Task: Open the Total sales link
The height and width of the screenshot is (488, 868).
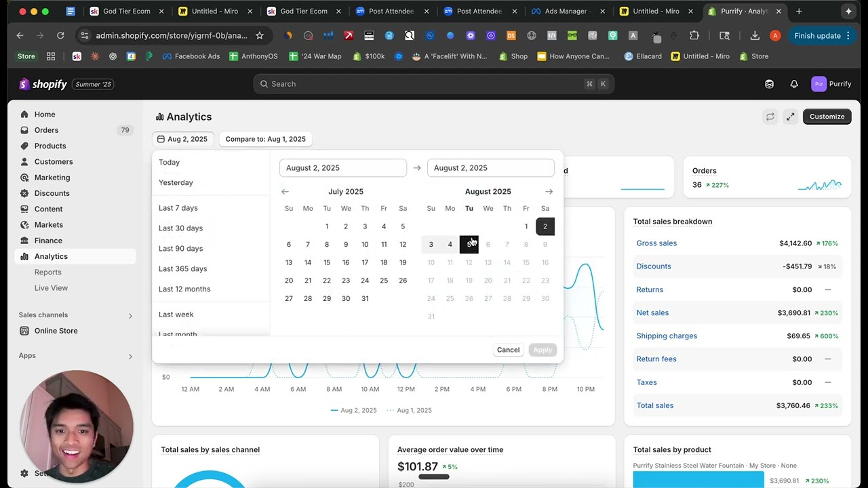Action: pos(655,405)
